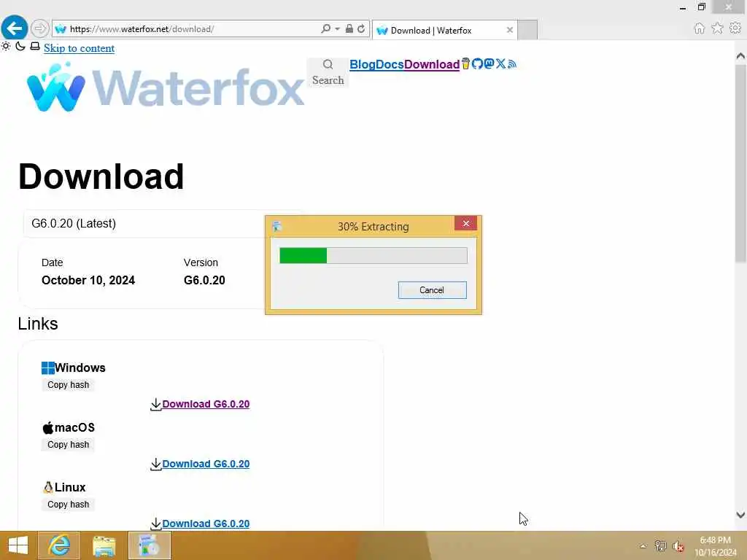Screen dimensions: 747x560
Task: Open the Docs nav link
Action: tap(390, 64)
